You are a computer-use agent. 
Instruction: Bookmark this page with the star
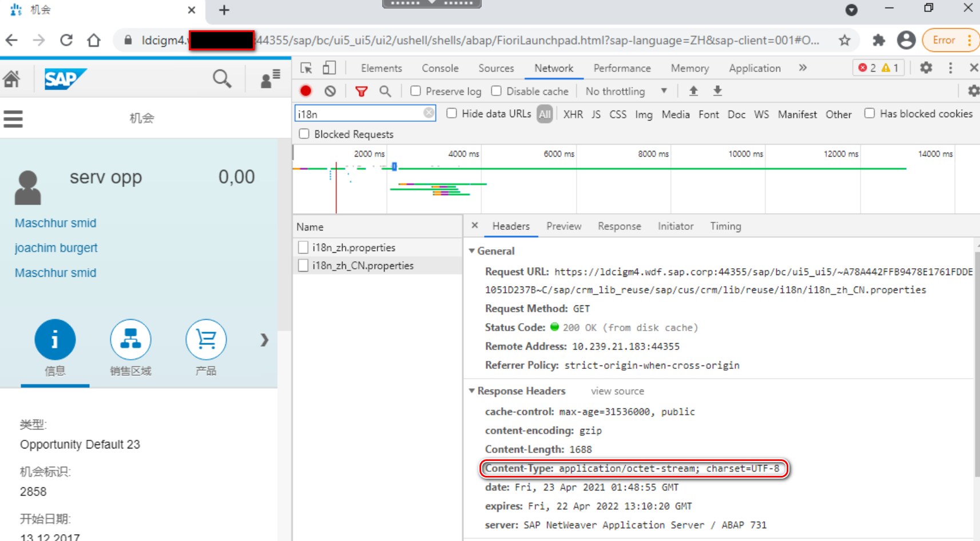844,40
